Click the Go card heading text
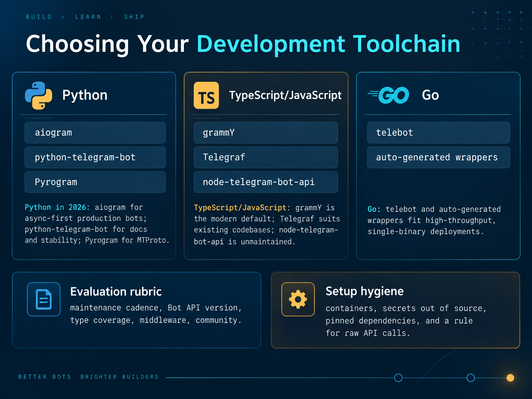The image size is (532, 399). click(430, 95)
